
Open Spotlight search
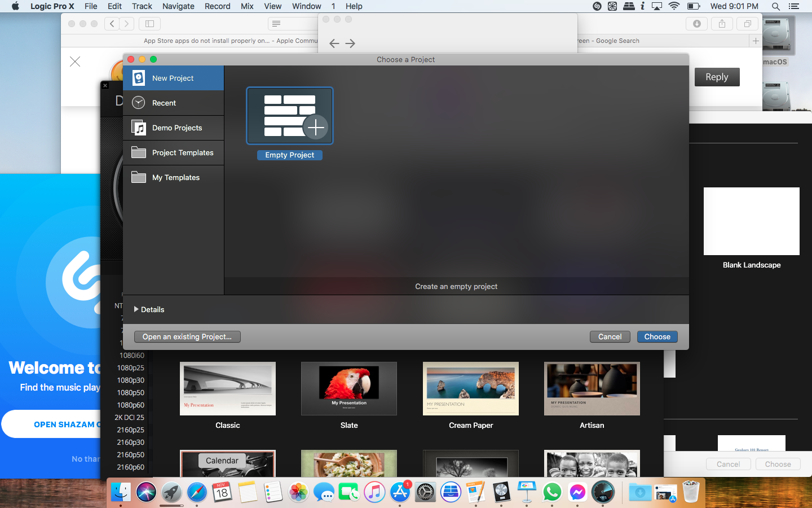tap(776, 6)
